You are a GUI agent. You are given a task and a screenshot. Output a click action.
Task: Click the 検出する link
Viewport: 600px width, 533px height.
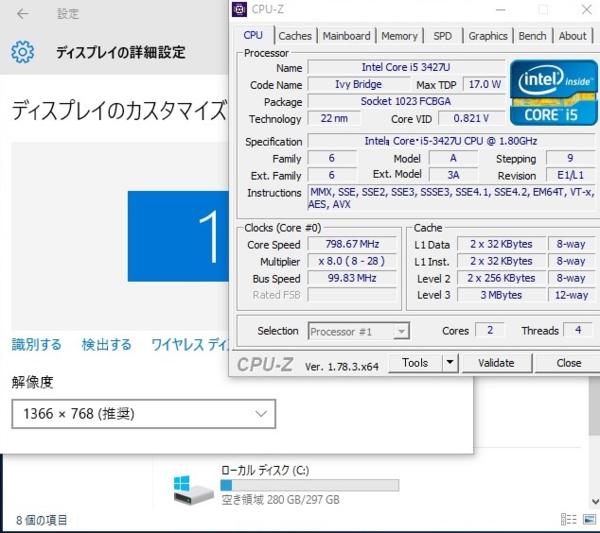pyautogui.click(x=106, y=344)
